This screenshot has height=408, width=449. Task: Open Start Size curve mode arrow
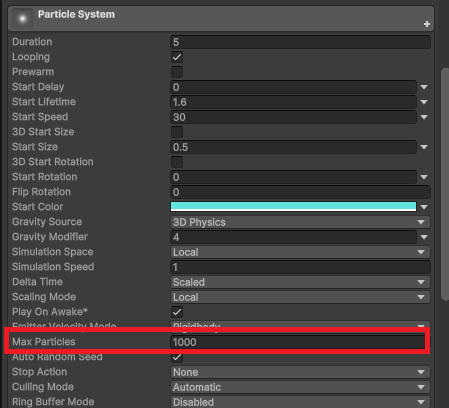click(x=424, y=147)
